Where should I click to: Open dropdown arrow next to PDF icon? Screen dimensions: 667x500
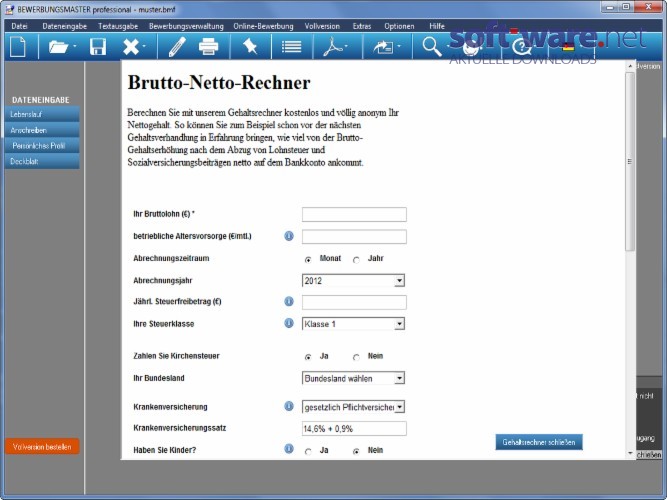(x=346, y=46)
